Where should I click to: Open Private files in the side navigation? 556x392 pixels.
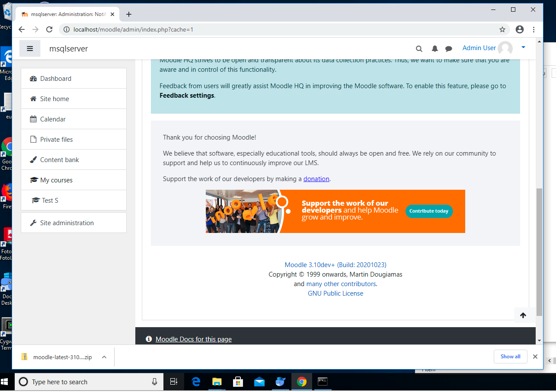coord(73,139)
